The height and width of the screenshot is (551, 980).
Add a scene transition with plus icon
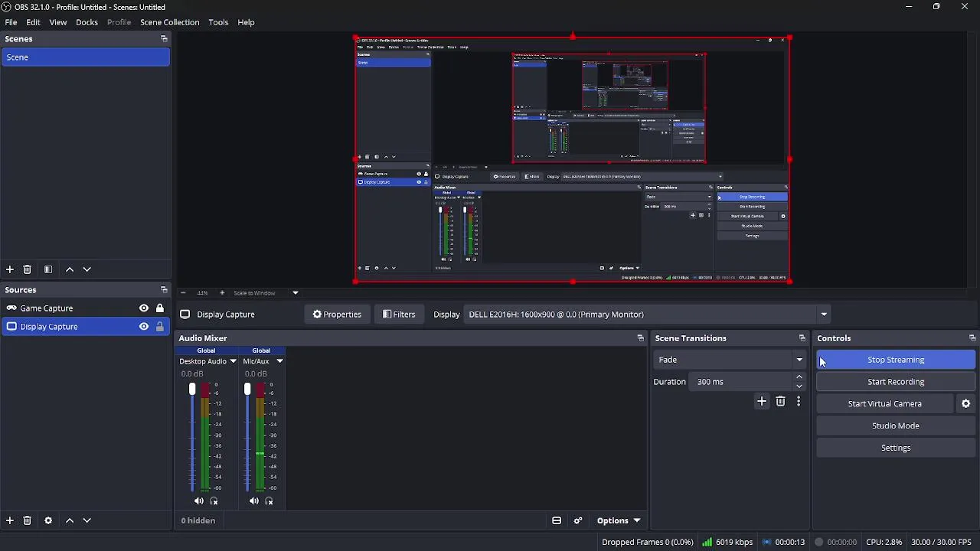pos(762,402)
